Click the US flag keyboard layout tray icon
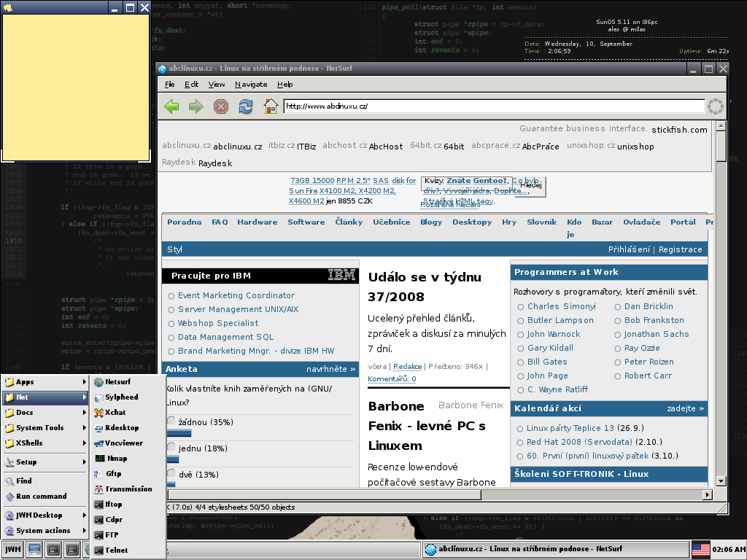The width and height of the screenshot is (747, 560). (700, 550)
